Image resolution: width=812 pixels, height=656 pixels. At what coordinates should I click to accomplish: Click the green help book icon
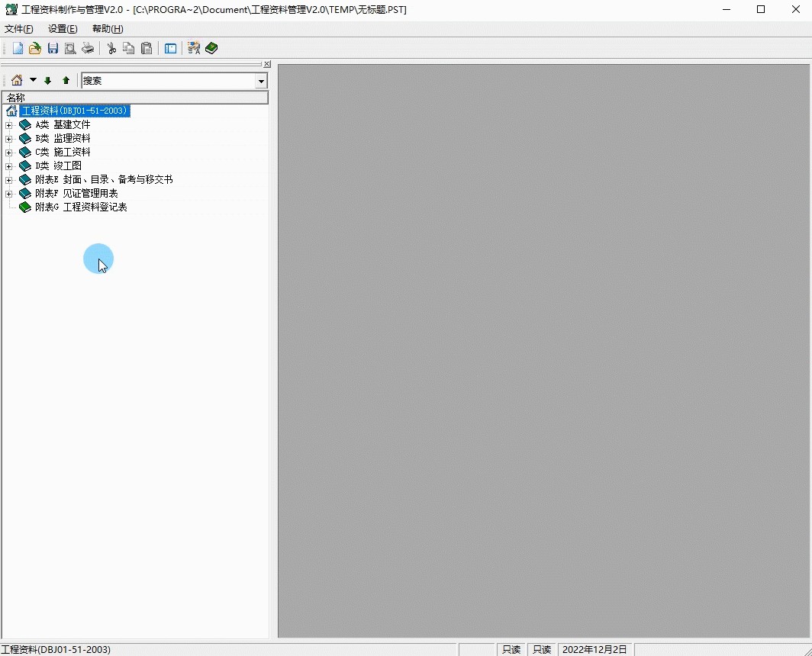pyautogui.click(x=211, y=49)
